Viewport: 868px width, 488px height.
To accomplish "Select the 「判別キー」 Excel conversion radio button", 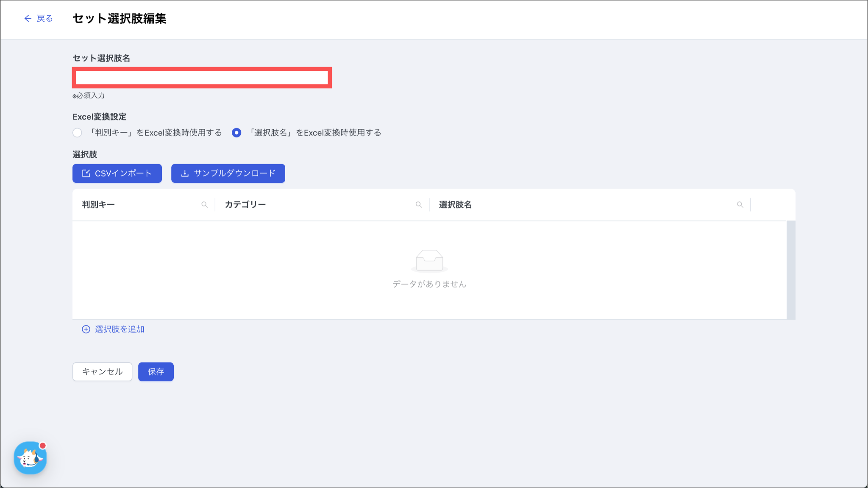I will coord(77,133).
